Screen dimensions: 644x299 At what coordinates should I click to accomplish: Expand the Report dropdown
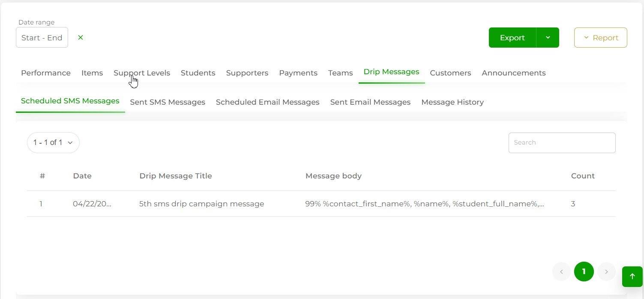[x=600, y=38]
